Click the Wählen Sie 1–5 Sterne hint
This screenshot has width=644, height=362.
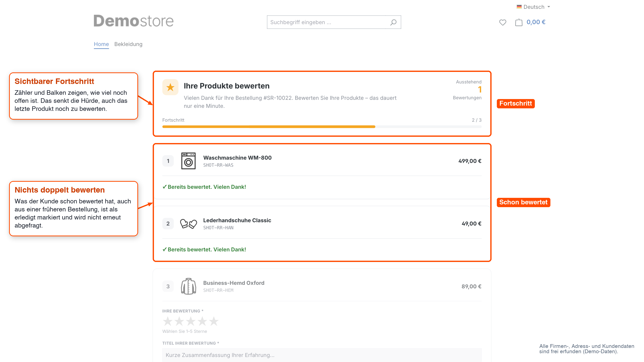click(x=185, y=331)
